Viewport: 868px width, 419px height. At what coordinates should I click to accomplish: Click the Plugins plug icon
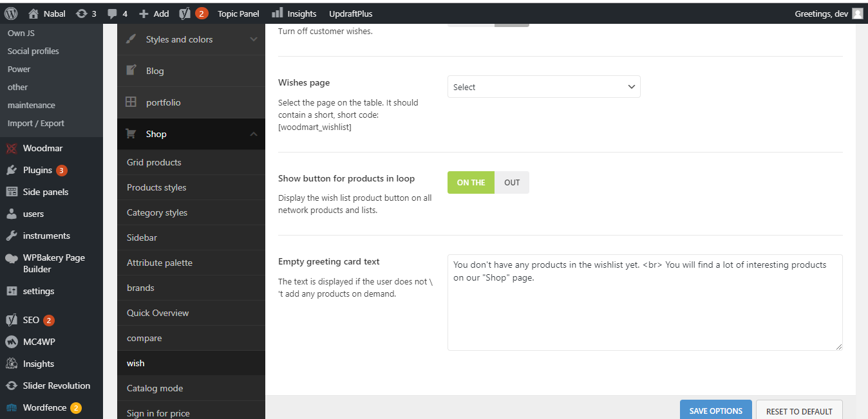coord(12,171)
